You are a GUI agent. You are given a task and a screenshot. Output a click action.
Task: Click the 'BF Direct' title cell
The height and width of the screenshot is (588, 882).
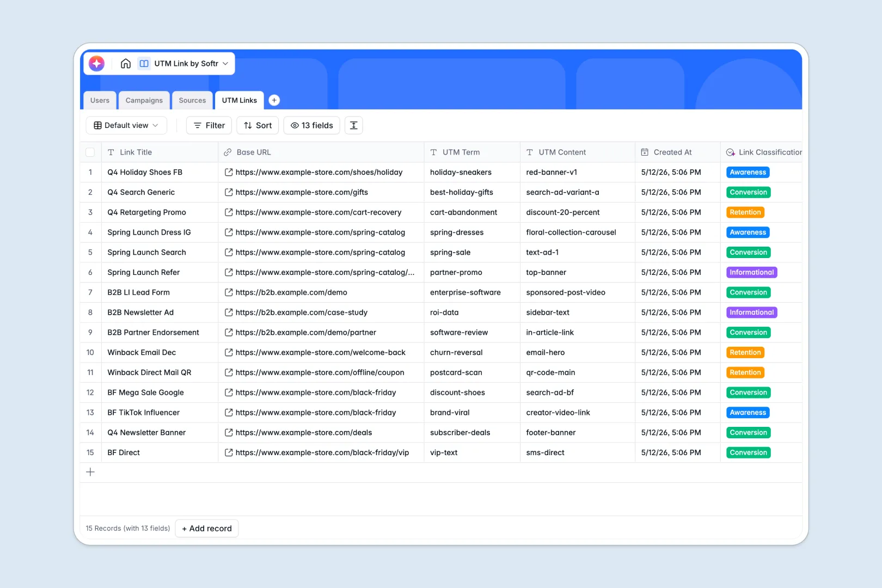160,452
